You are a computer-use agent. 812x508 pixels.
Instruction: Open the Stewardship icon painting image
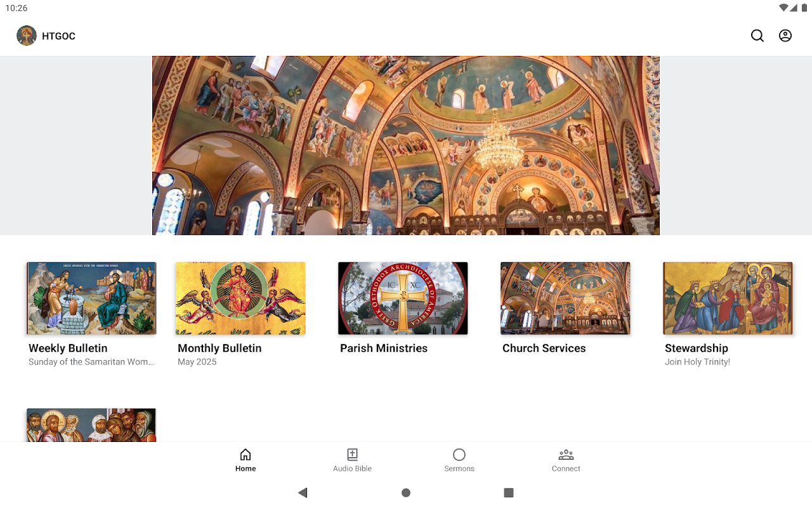click(x=728, y=298)
